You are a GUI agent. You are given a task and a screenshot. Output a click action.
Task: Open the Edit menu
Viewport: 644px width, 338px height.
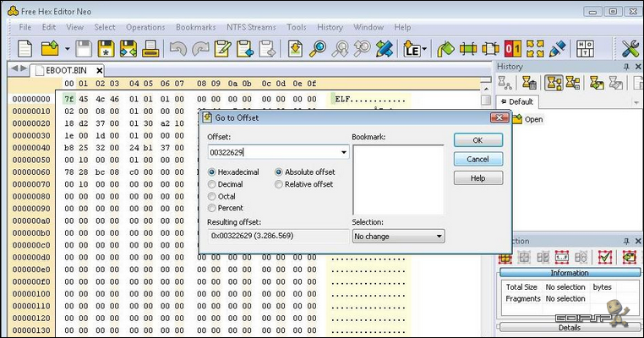click(x=49, y=27)
